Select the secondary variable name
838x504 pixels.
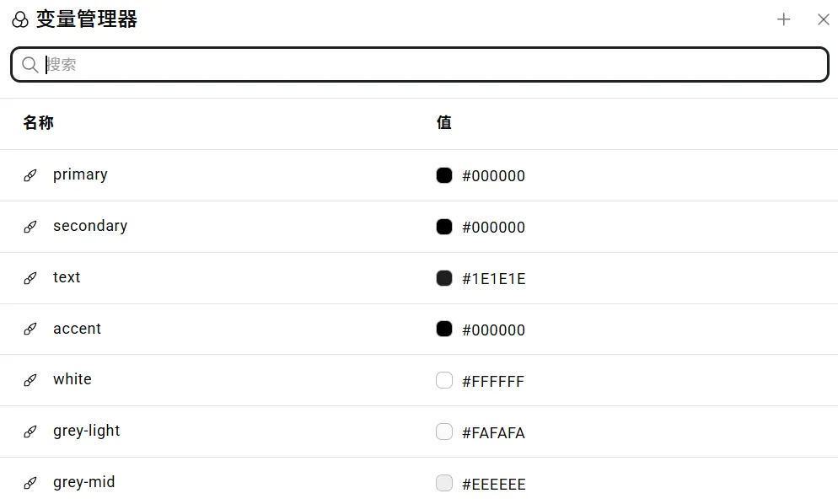(x=90, y=226)
